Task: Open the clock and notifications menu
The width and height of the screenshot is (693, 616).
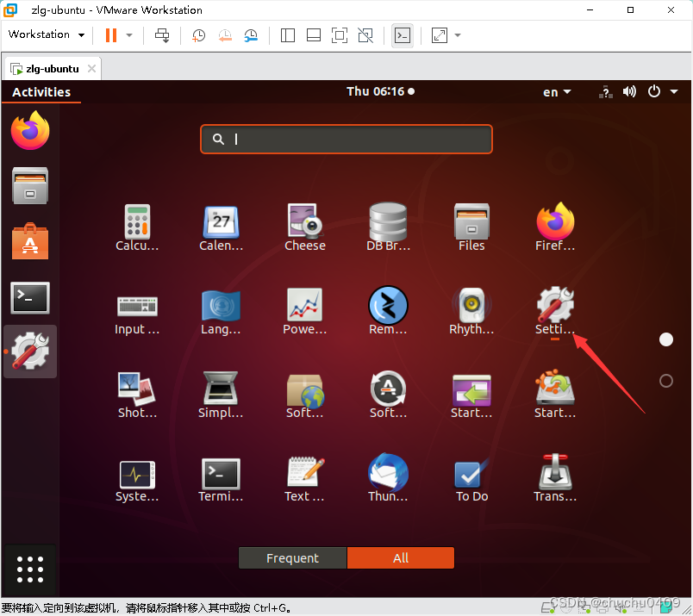Action: [x=380, y=91]
